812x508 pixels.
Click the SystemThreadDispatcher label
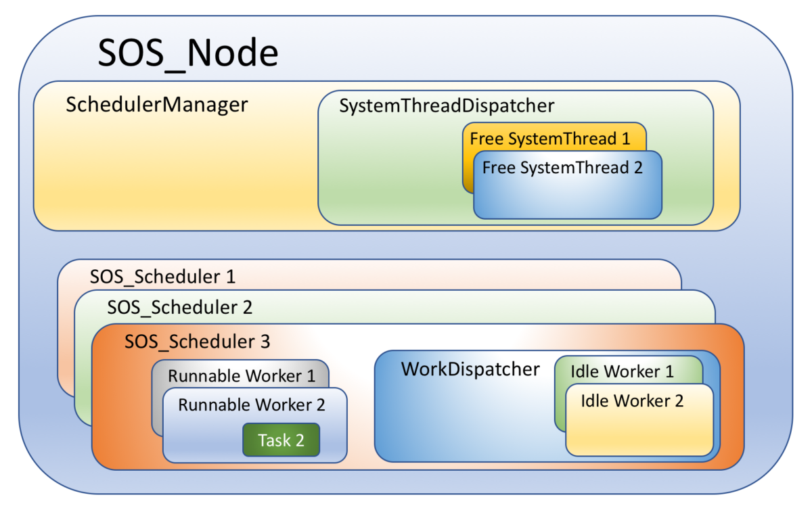tap(447, 106)
